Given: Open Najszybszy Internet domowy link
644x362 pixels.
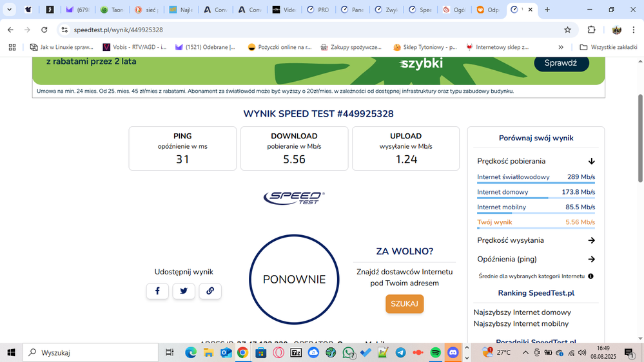Looking at the screenshot, I should [522, 312].
